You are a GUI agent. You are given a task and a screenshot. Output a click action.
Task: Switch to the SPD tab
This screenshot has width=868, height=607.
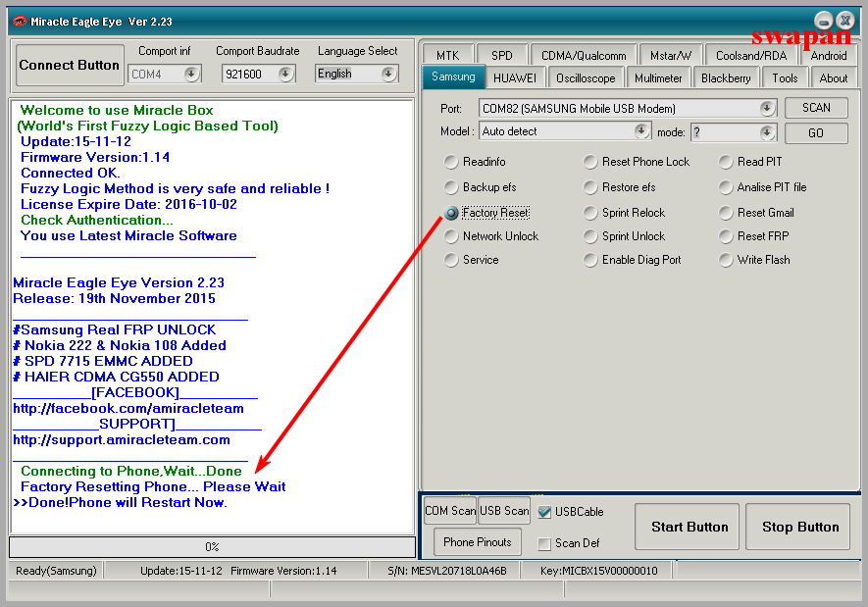(x=502, y=56)
